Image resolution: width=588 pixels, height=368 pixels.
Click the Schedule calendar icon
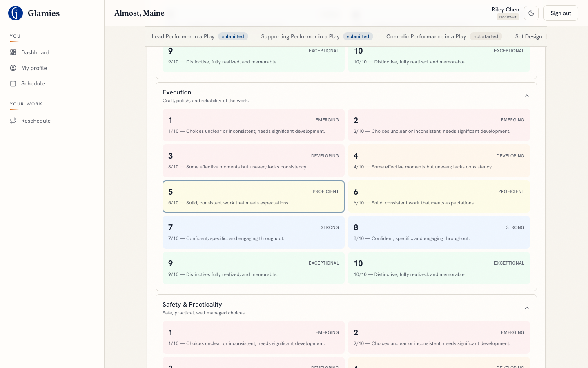click(13, 83)
